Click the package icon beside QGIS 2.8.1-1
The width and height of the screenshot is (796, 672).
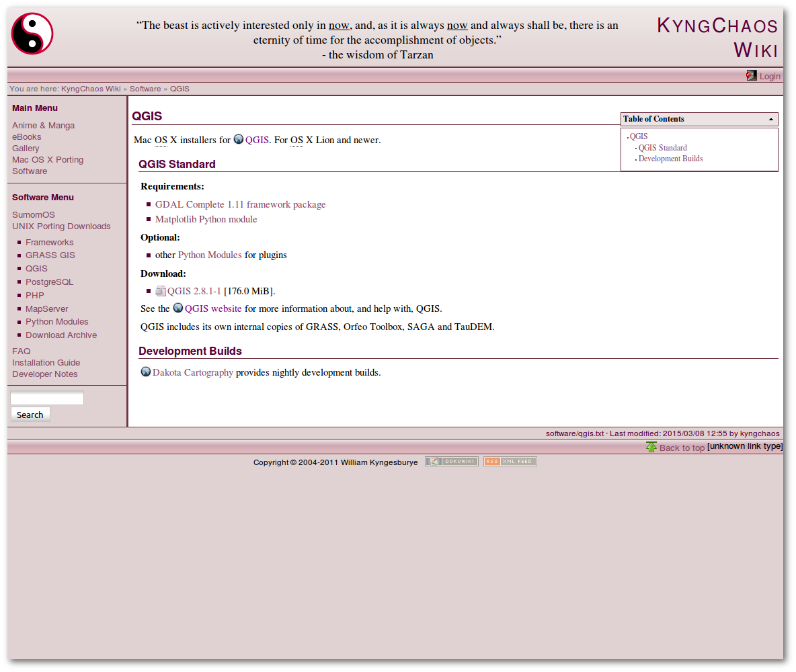tap(161, 291)
